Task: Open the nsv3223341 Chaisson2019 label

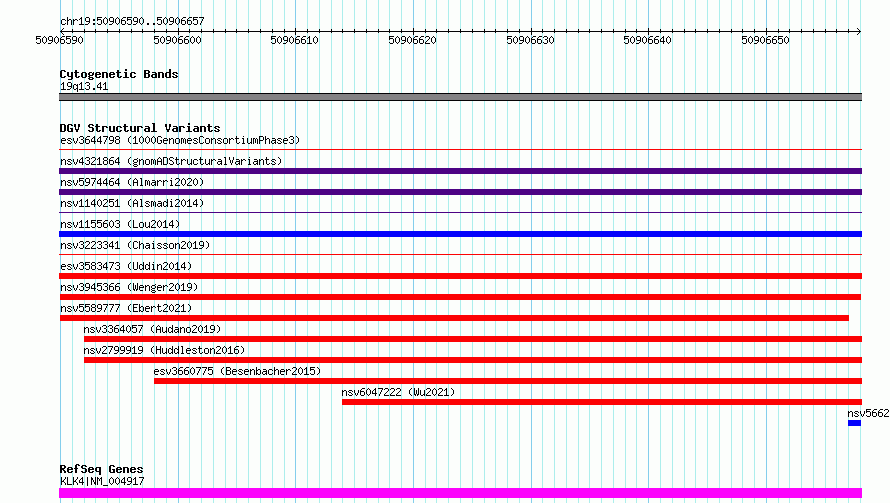Action: pos(135,245)
